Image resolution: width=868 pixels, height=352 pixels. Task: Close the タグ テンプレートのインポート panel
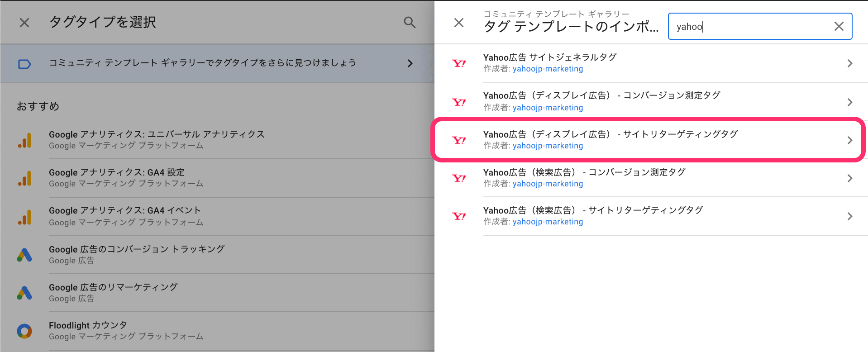(459, 23)
